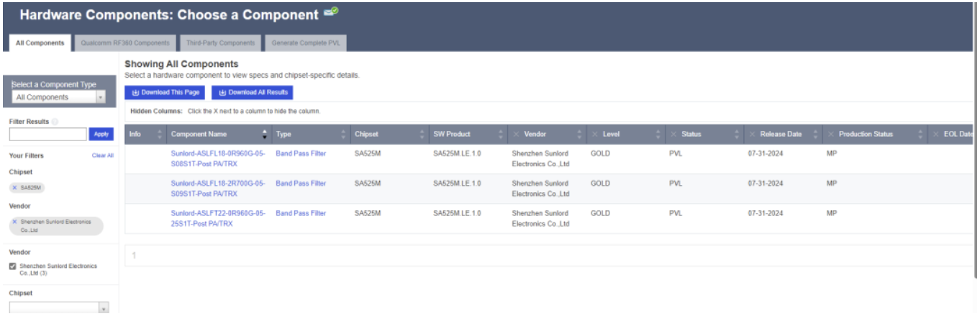
Task: Remove the SA525M chipset filter chip
Action: pos(14,187)
